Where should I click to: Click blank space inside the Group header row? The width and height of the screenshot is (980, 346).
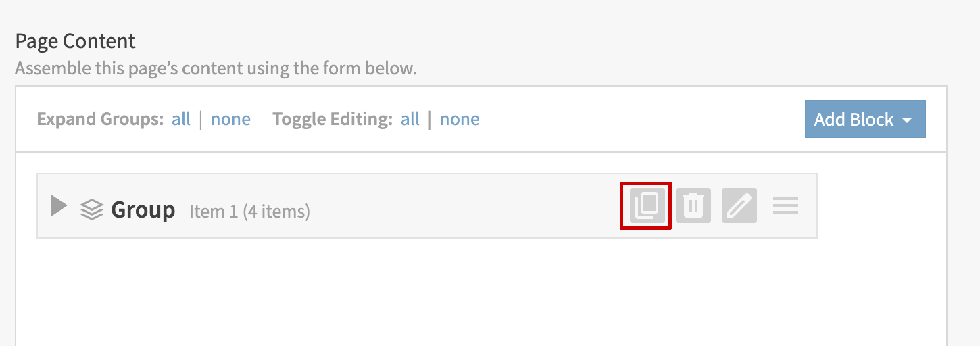[x=460, y=206]
